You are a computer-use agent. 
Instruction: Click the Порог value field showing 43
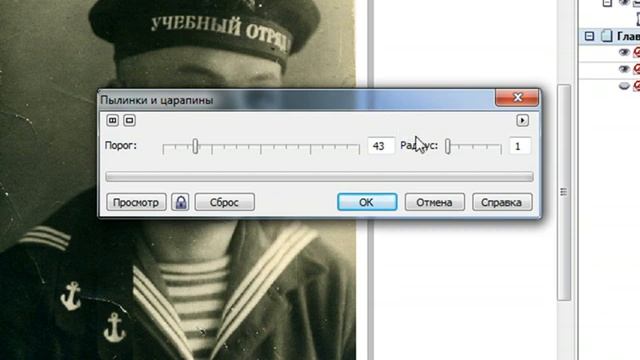coord(381,146)
